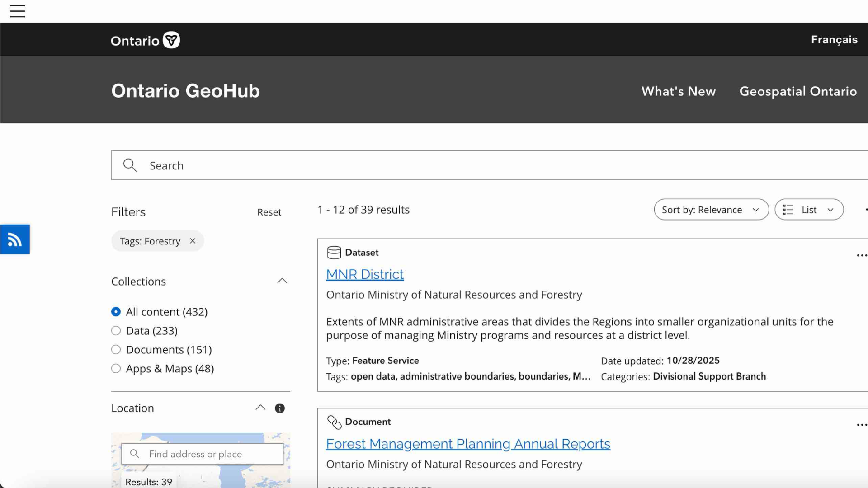This screenshot has width=868, height=488.
Task: Click the search magnifier icon
Action: (130, 165)
